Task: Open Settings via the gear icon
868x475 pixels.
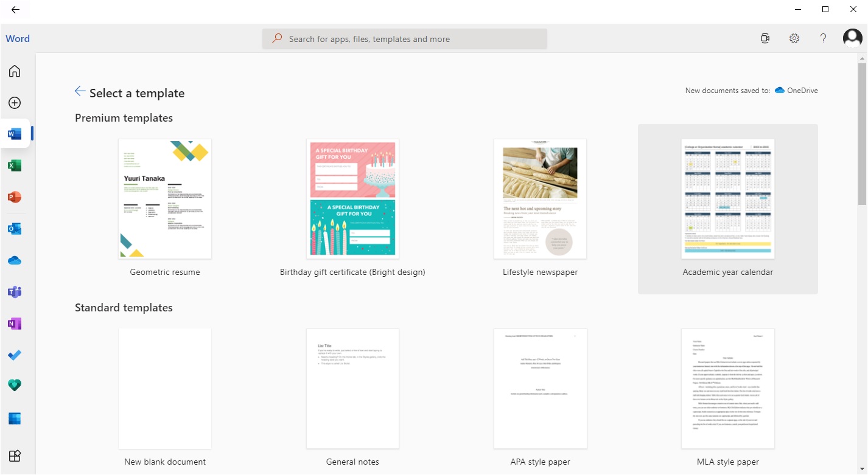Action: [794, 38]
